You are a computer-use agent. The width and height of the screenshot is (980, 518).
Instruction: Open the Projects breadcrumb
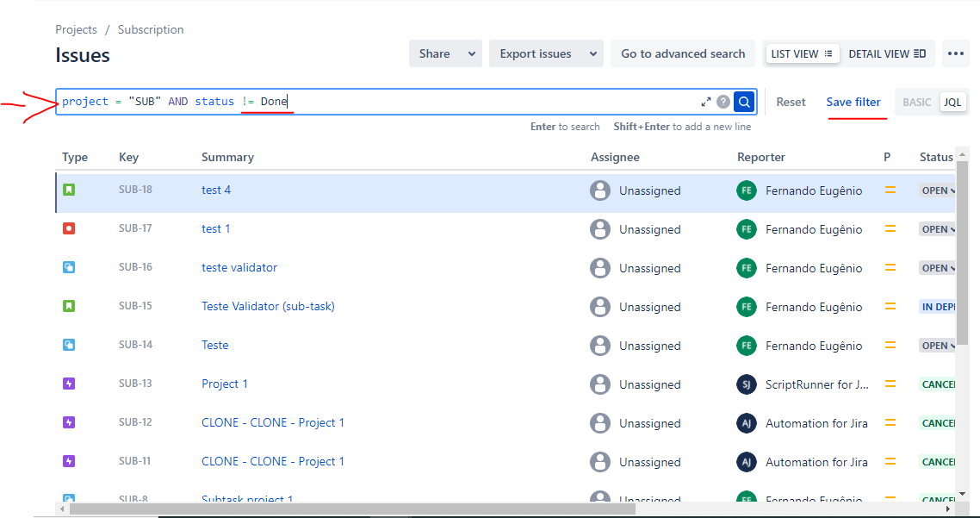pos(76,28)
